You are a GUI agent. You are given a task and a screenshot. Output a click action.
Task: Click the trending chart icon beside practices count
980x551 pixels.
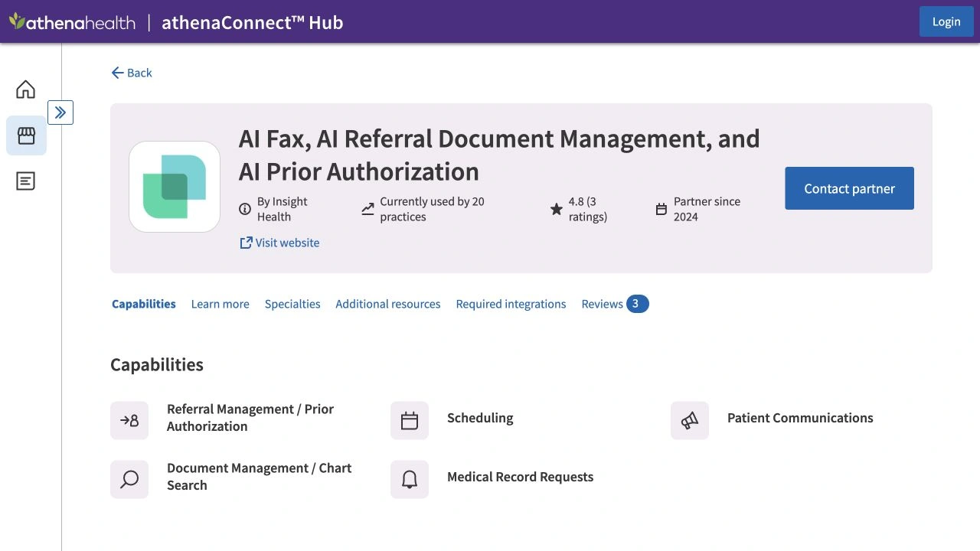[x=367, y=209]
